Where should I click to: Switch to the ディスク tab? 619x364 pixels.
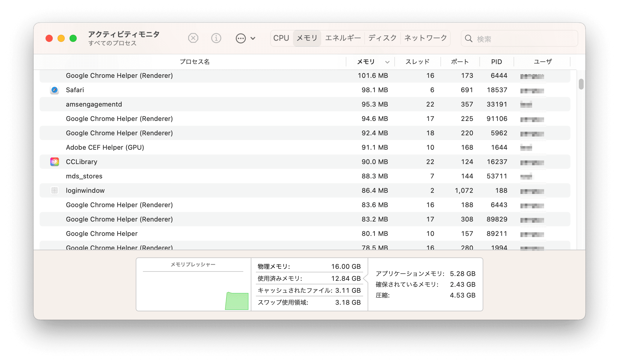pos(383,38)
